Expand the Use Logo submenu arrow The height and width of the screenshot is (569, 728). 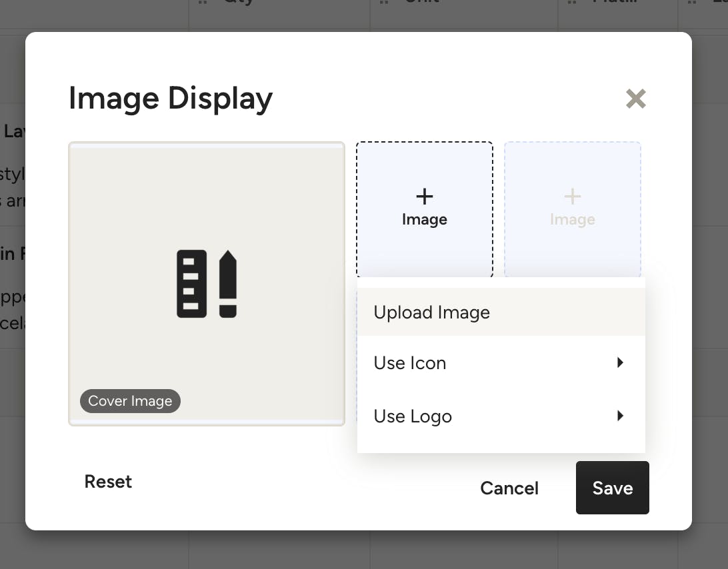(x=620, y=416)
